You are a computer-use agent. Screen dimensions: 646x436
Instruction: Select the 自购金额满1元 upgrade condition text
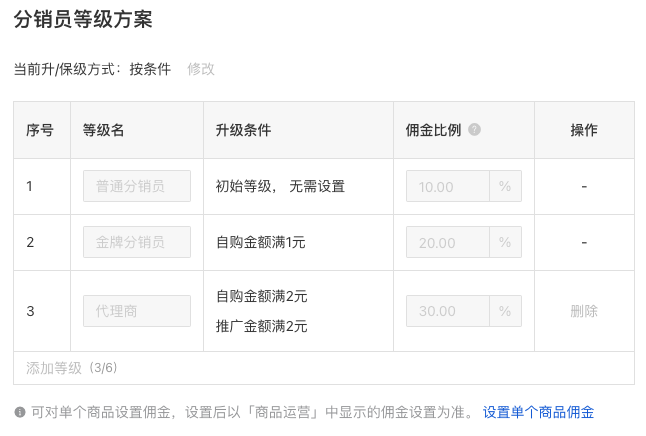[261, 242]
